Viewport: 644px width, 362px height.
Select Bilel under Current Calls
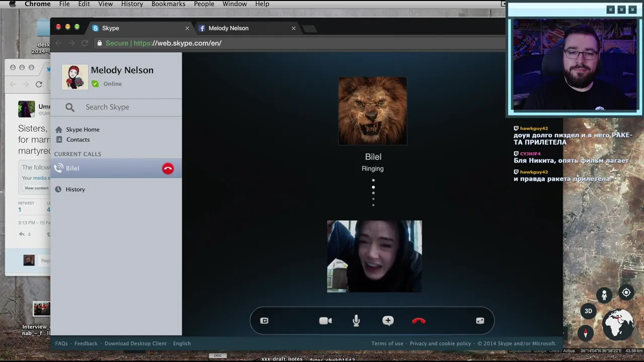click(116, 168)
